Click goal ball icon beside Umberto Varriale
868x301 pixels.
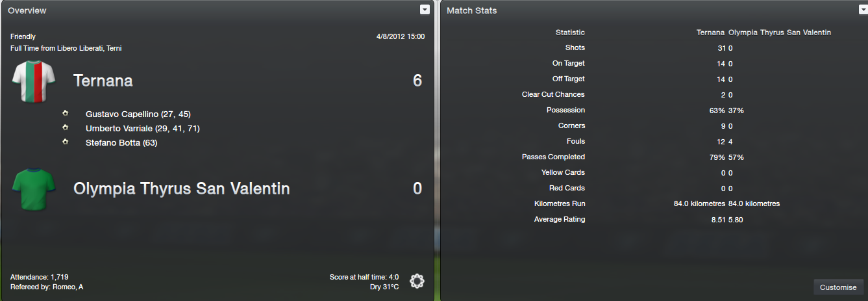65,128
